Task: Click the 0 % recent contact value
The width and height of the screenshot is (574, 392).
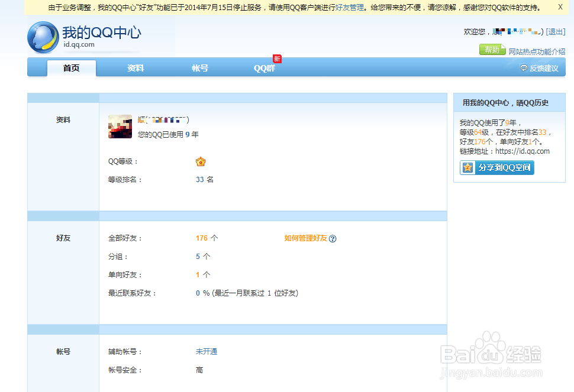Action: (202, 293)
